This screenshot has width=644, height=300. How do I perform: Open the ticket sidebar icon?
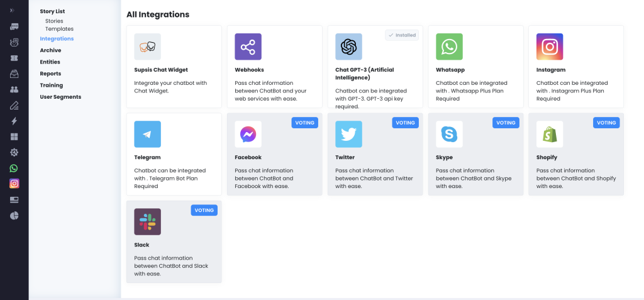tap(14, 58)
